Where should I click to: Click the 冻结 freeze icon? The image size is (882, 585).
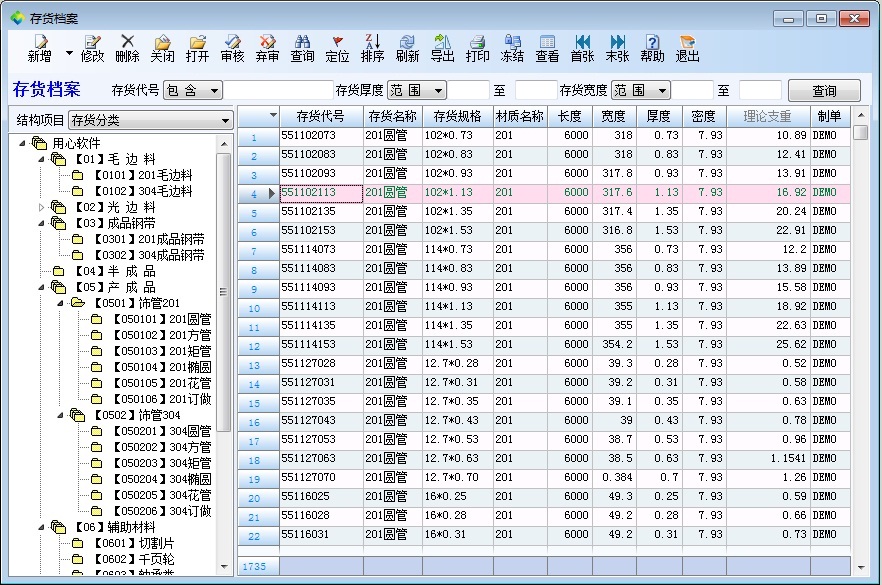512,48
